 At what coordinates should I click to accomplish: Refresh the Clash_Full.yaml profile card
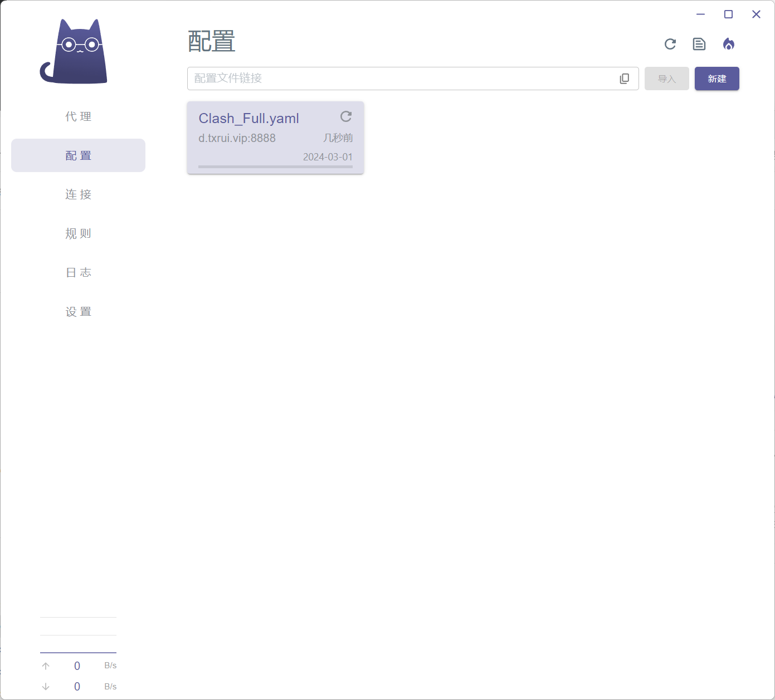click(x=346, y=116)
